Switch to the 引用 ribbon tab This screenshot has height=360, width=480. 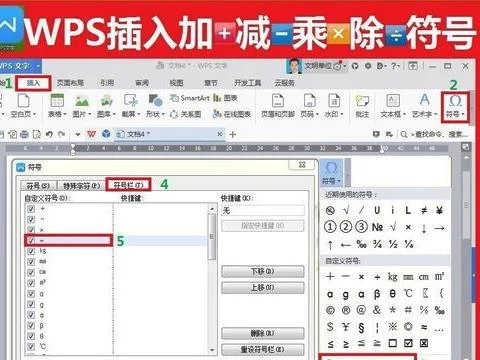[x=107, y=83]
